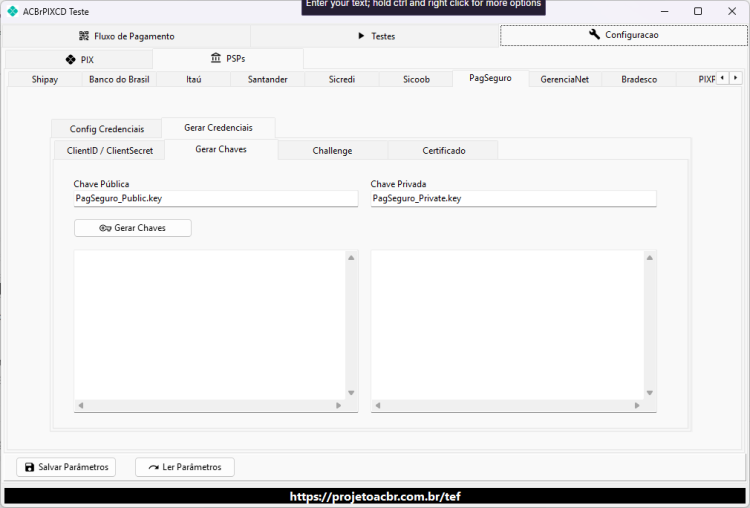
Task: Click public key memo scroll-left arrow
Action: coord(81,406)
